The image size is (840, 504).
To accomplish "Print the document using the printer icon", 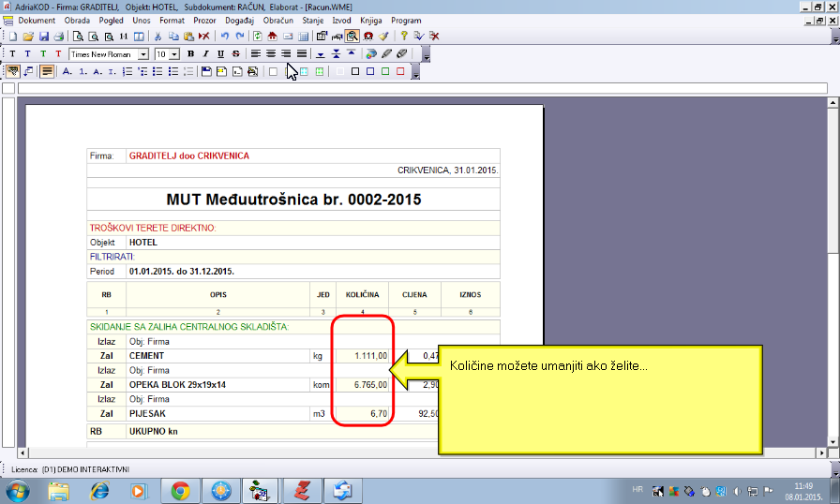I will (x=59, y=37).
